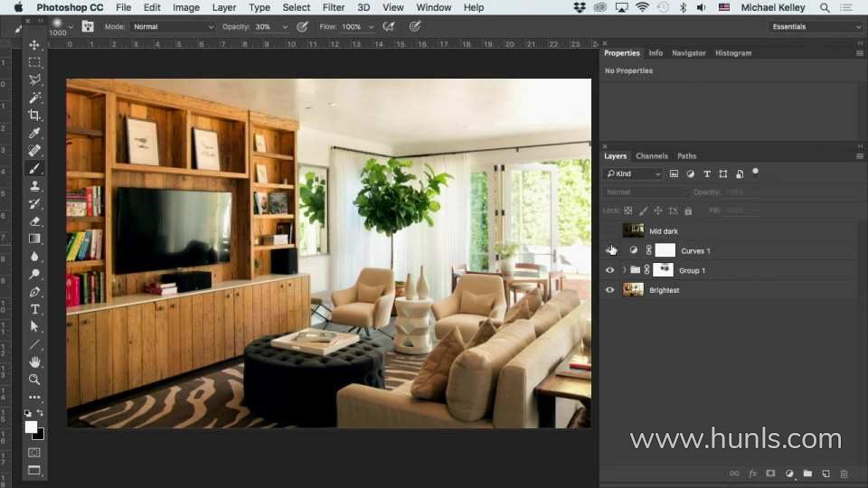Create new fill or adjustment layer

click(x=789, y=474)
